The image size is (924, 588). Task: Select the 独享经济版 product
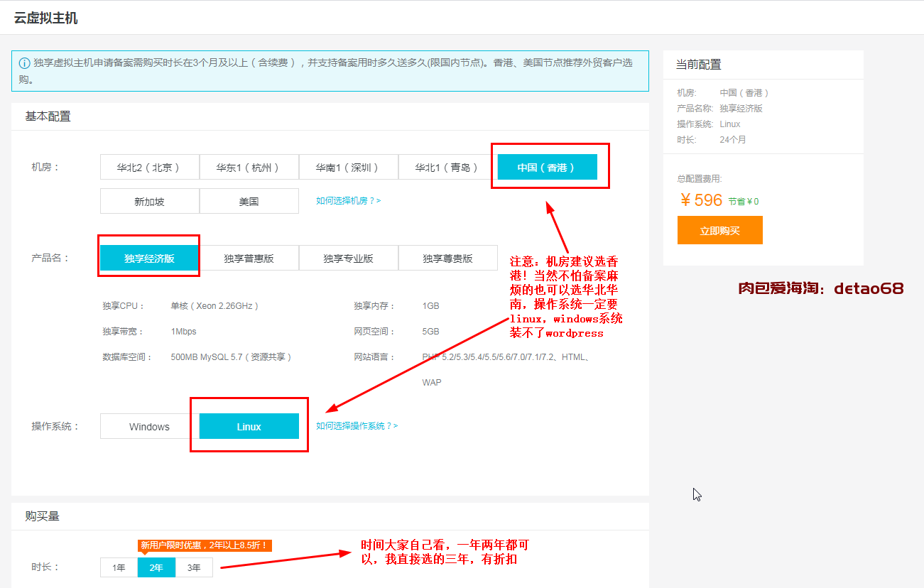(x=149, y=258)
